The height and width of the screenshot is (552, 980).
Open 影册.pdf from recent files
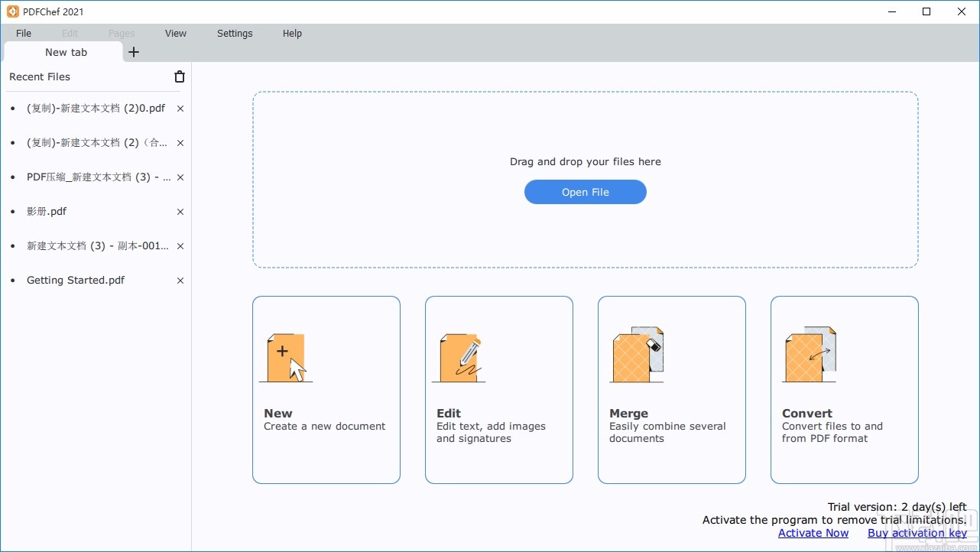point(47,212)
